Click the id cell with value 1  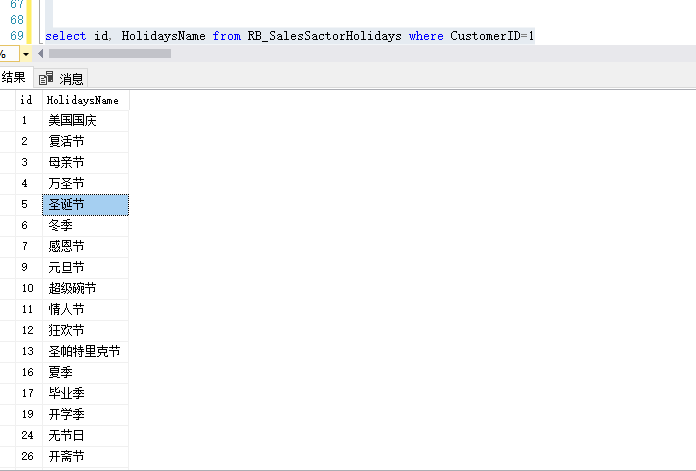pos(29,120)
